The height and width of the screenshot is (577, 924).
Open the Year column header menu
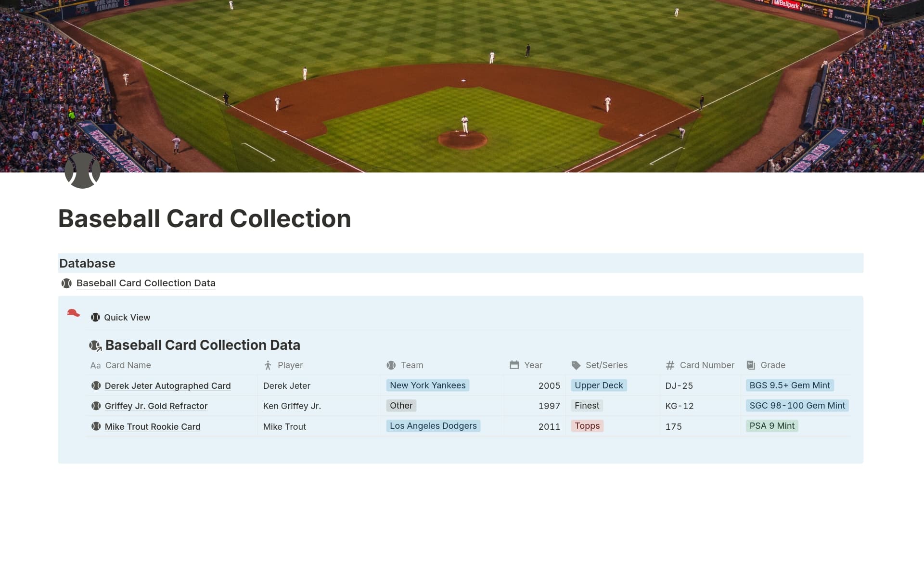(x=535, y=365)
